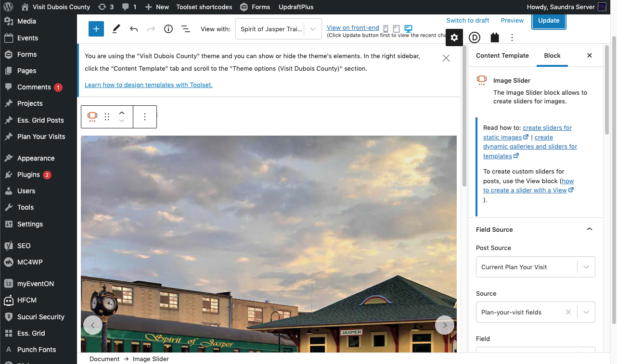Screen dimensions: 617x364
Task: Open the Details info icon
Action: click(x=168, y=29)
